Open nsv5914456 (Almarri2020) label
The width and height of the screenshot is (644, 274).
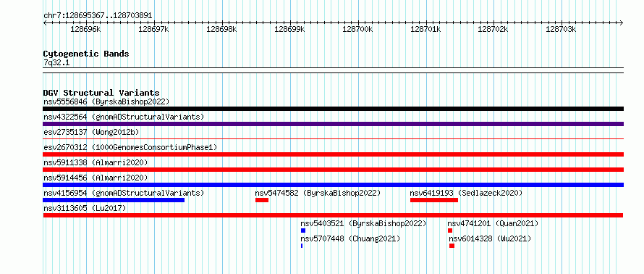pos(96,178)
